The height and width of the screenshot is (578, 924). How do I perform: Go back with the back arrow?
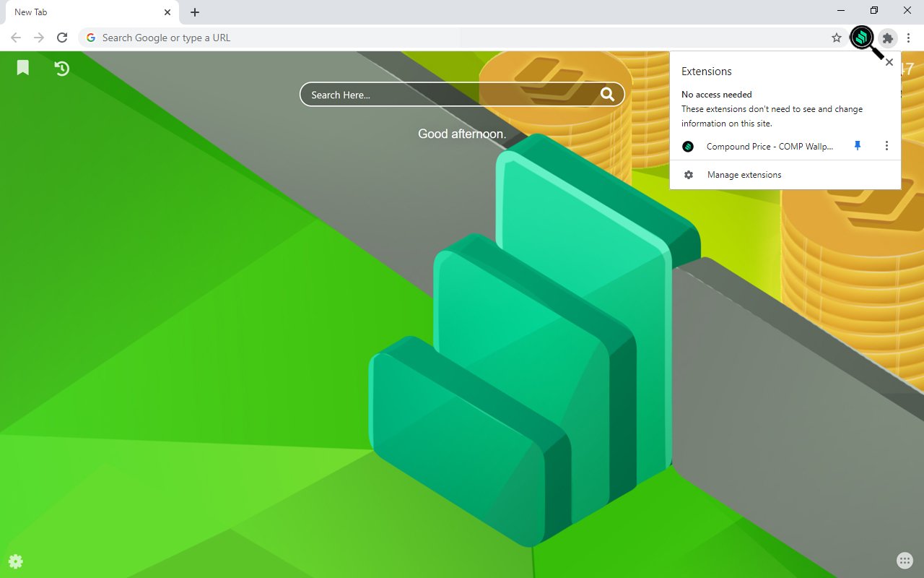pos(16,38)
